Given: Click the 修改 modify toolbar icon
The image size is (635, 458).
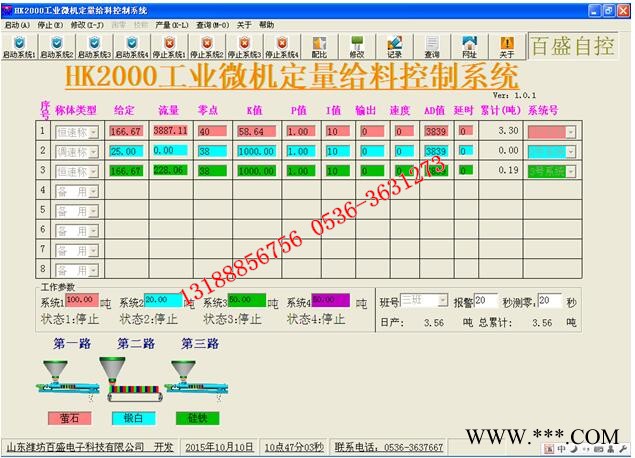Looking at the screenshot, I should (x=357, y=47).
